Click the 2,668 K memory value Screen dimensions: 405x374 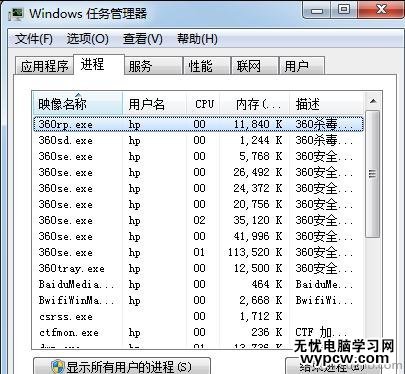click(x=261, y=300)
